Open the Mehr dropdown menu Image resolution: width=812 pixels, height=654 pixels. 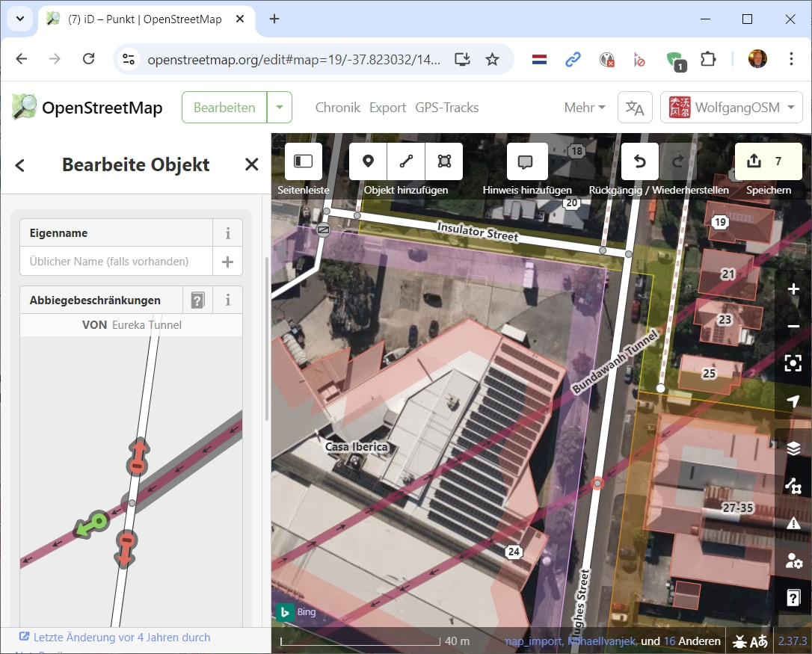click(585, 108)
